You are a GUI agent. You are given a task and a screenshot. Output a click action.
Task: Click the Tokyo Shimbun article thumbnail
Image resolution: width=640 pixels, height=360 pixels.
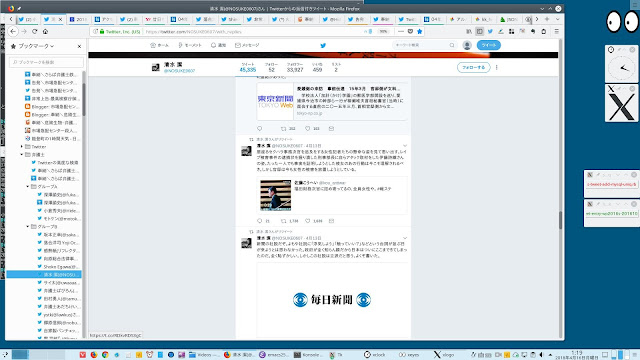pyautogui.click(x=275, y=102)
